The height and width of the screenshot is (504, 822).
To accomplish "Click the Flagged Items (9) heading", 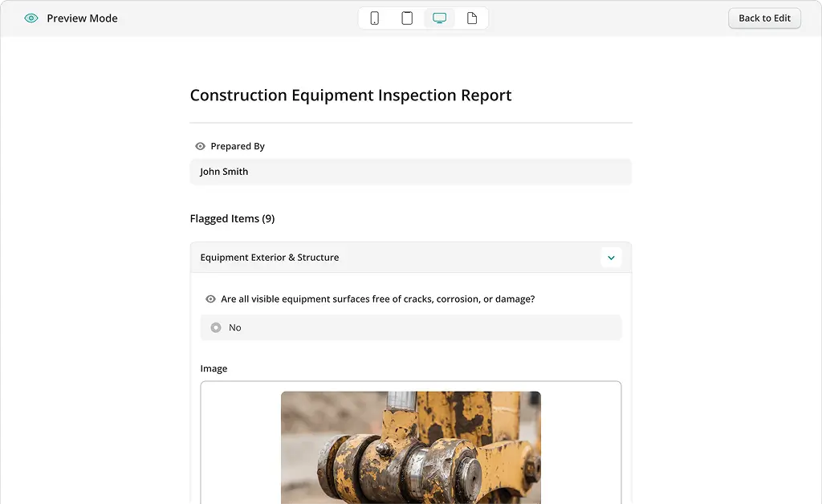I will point(232,218).
